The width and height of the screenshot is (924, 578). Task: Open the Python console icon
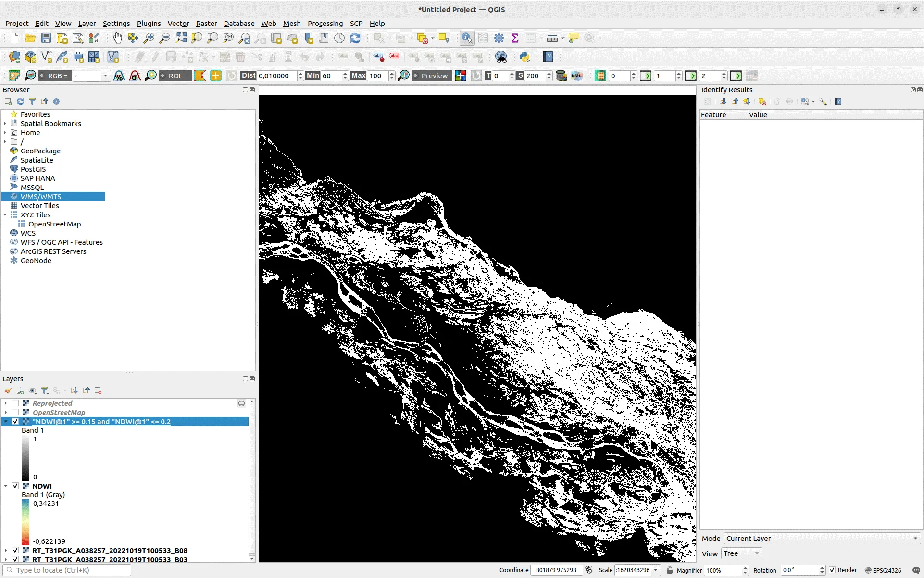[x=524, y=57]
